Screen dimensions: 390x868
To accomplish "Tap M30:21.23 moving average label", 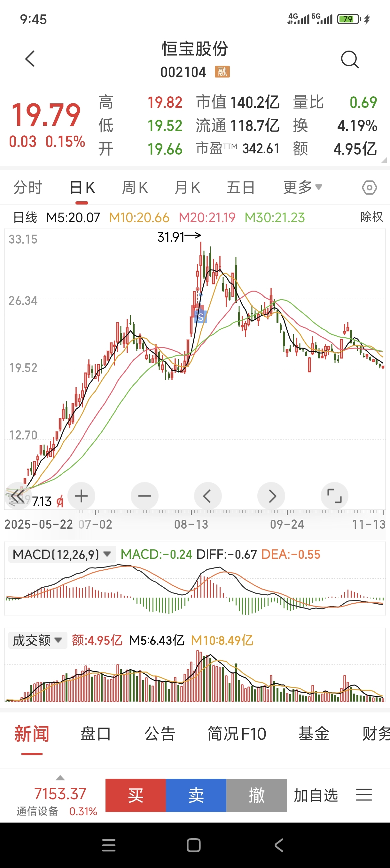I will point(275,218).
